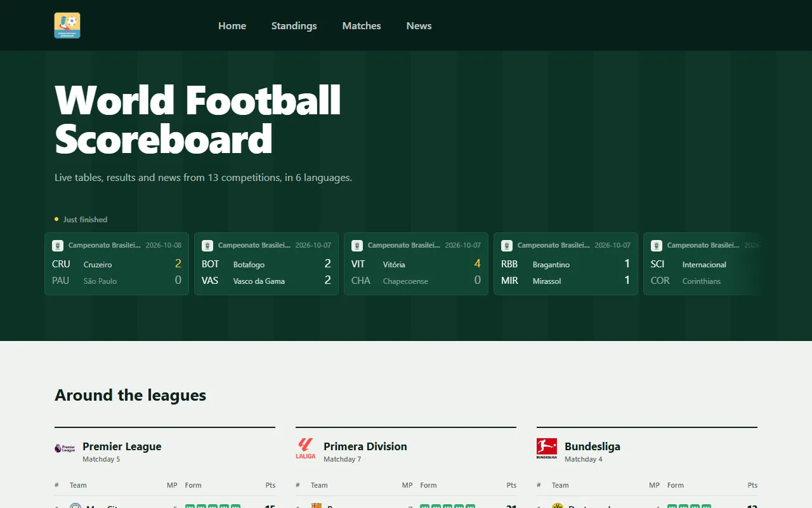This screenshot has height=508, width=812.
Task: Click the Pts column header in the Premier League table
Action: [270, 485]
